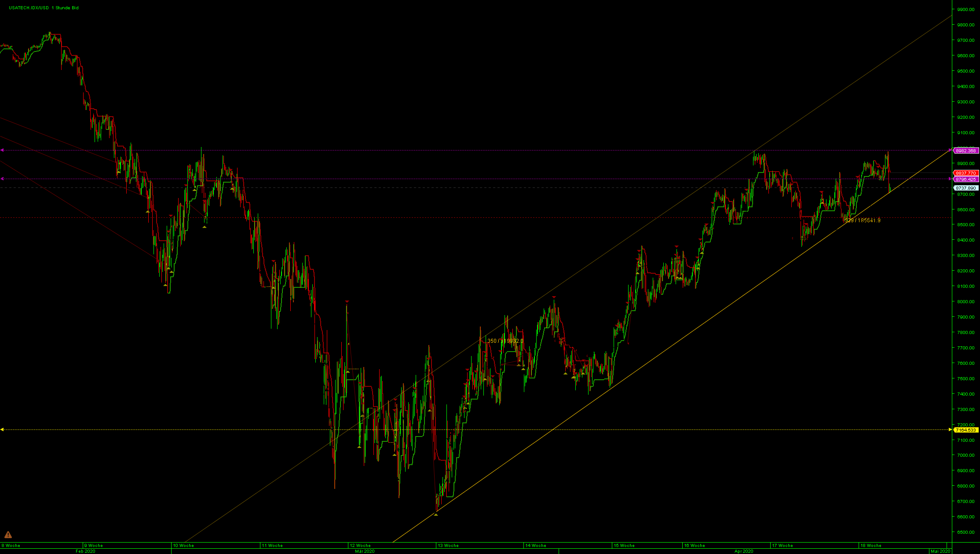Click the orange warning triangle icon

click(8, 535)
